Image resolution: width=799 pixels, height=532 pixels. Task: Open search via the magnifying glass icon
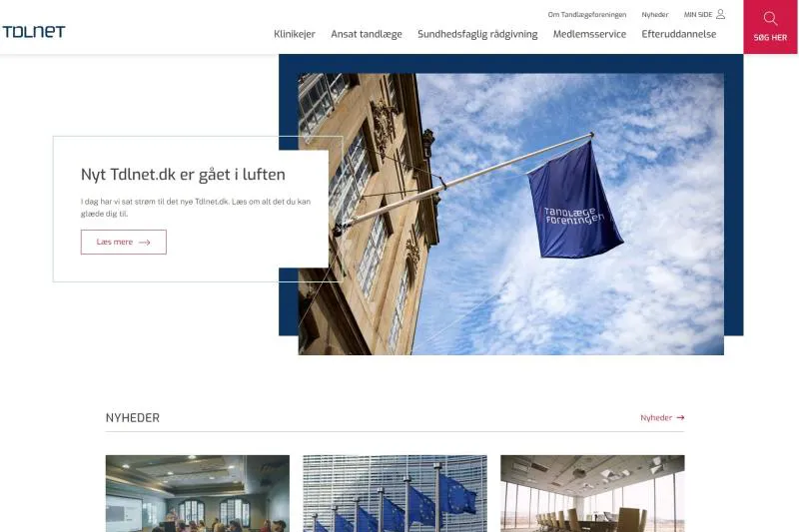pos(770,19)
